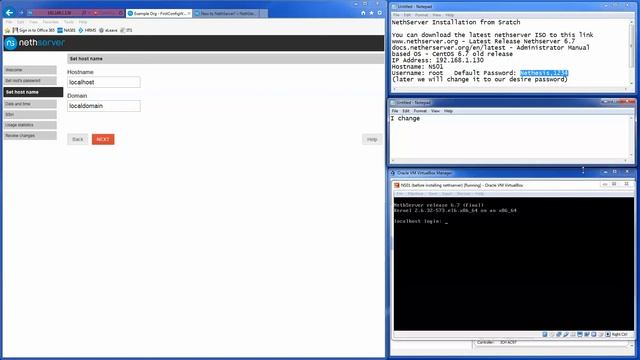This screenshot has width=640, height=360.
Task: Click inside the VM console at login prompt
Action: point(447,222)
